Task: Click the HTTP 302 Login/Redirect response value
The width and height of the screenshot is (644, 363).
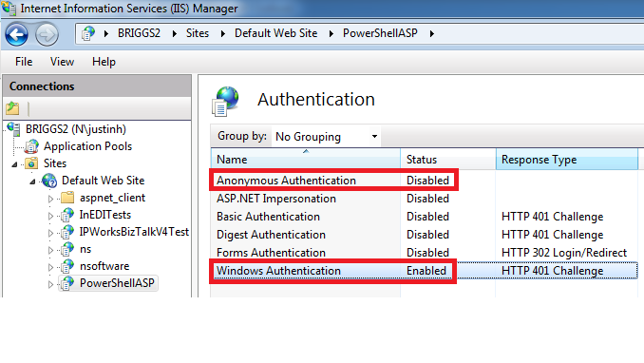Action: click(x=564, y=253)
